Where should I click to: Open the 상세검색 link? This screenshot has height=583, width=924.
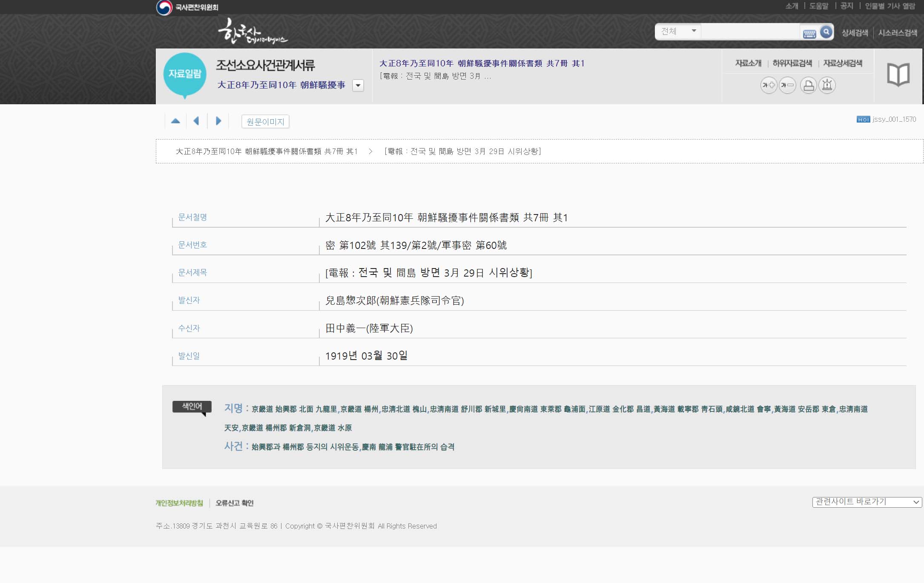pyautogui.click(x=855, y=33)
